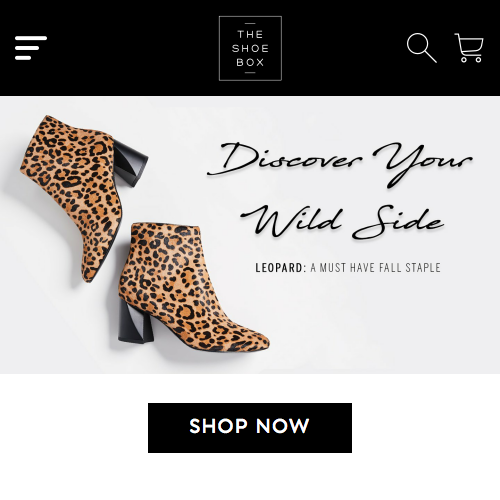Click the magnifier handle of search icon
The height and width of the screenshot is (500, 500).
pyautogui.click(x=431, y=57)
